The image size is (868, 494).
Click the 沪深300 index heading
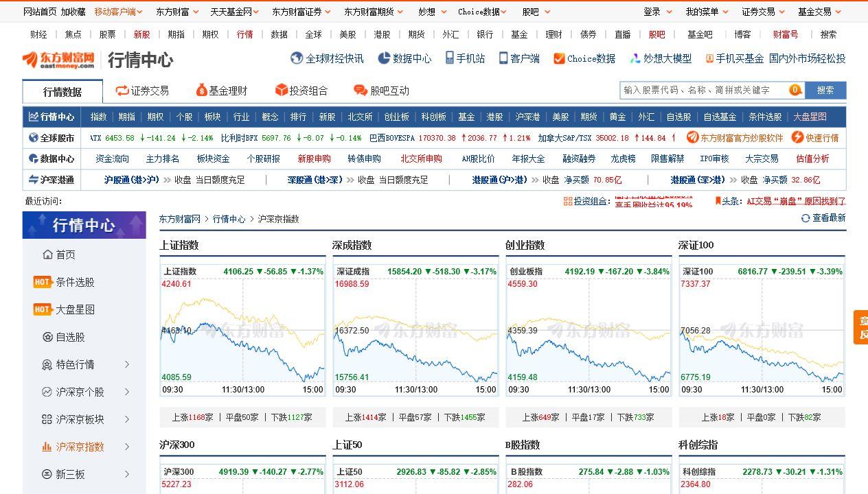click(177, 445)
